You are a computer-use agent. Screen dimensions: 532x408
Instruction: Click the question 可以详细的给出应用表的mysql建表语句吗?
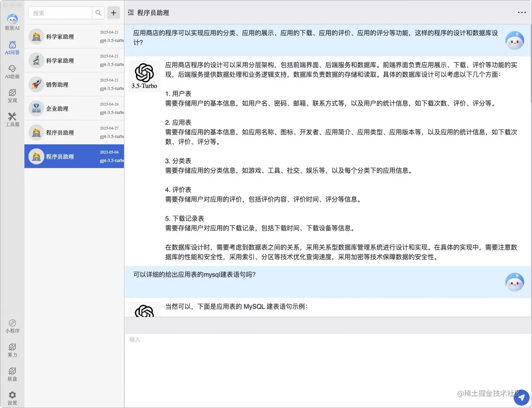click(194, 274)
